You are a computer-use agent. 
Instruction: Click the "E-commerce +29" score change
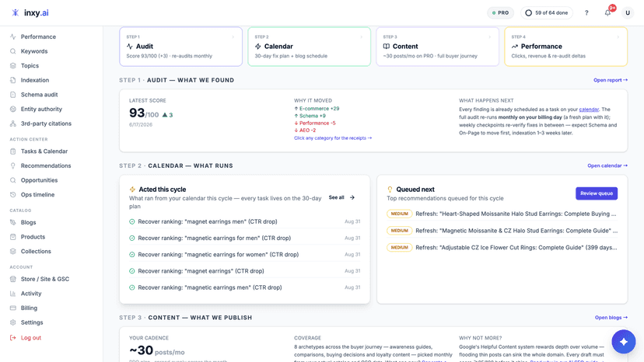(317, 109)
